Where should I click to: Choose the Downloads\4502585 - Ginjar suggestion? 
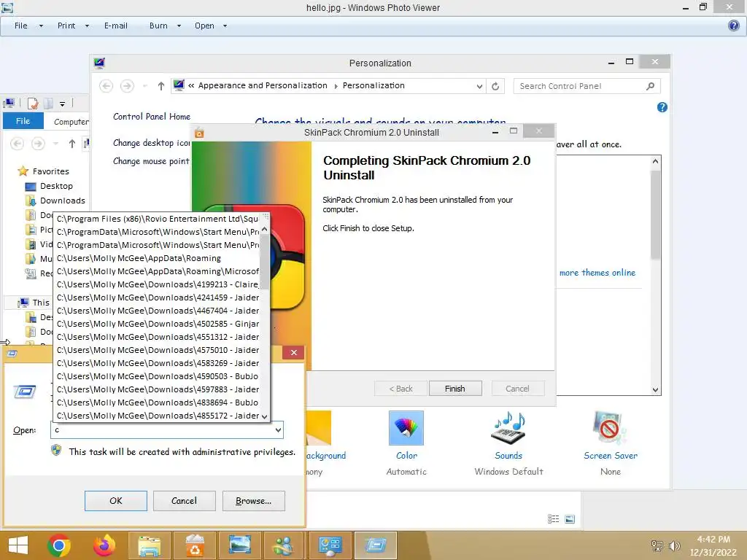tap(158, 324)
